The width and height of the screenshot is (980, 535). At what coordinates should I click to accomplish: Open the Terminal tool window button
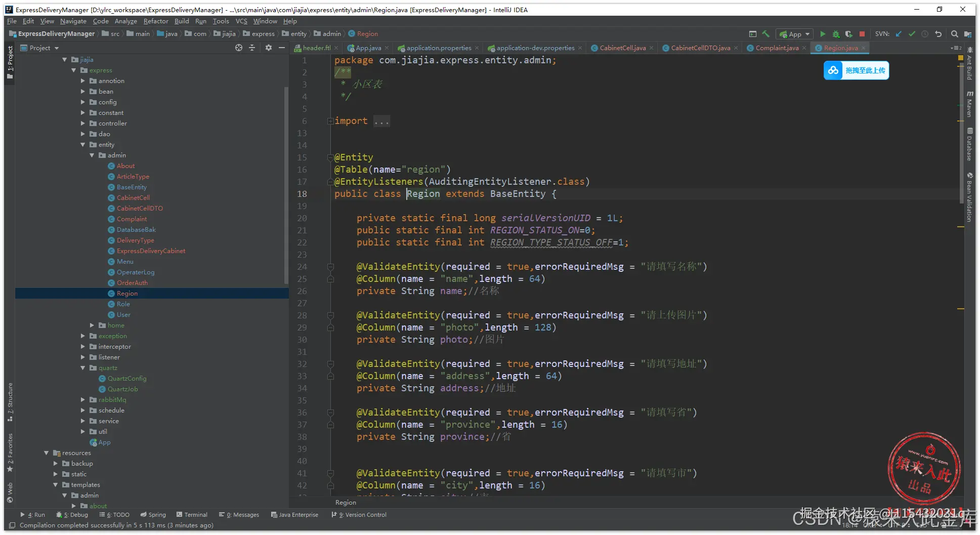[192, 515]
